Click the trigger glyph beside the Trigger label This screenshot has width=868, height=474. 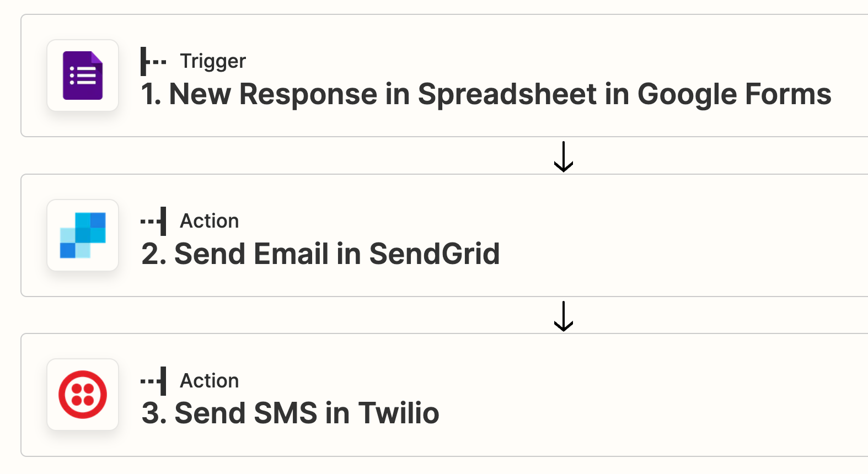point(153,61)
